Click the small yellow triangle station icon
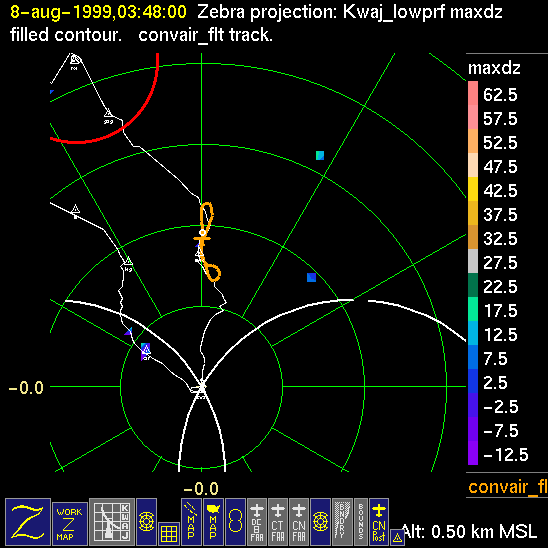Image resolution: width=548 pixels, height=548 pixels. [x=397, y=538]
